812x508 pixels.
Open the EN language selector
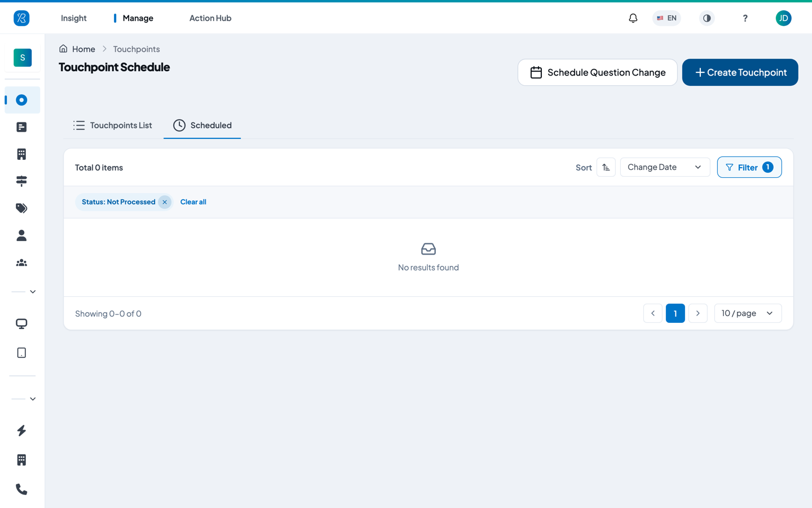[667, 18]
